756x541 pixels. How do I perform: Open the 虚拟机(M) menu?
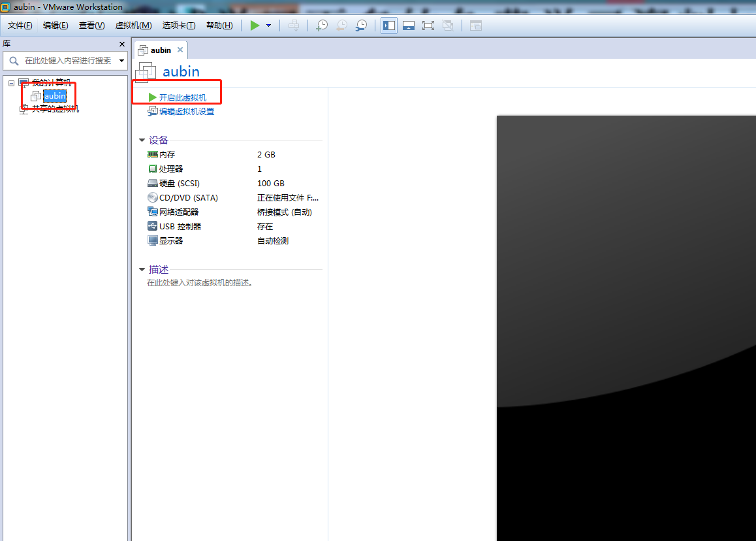tap(134, 25)
